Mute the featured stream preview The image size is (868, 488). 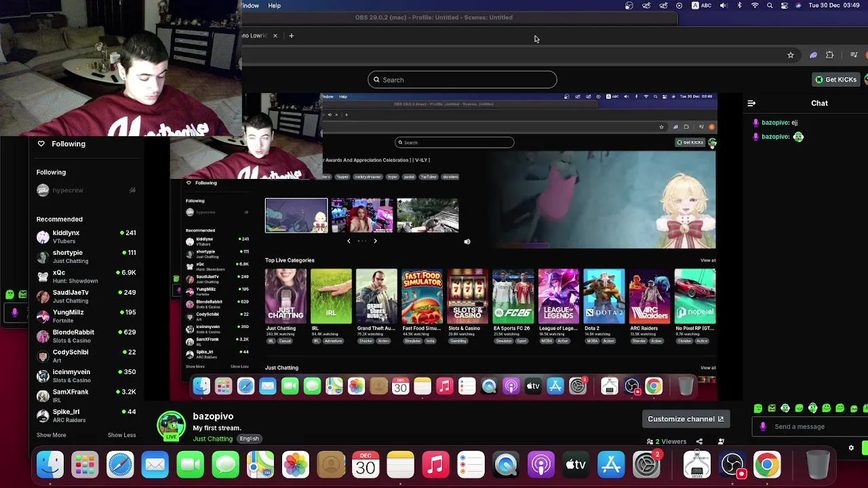(x=467, y=241)
